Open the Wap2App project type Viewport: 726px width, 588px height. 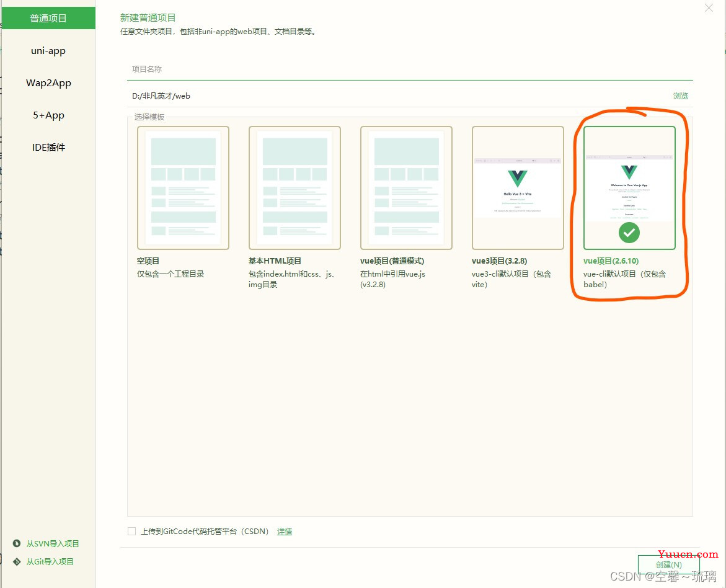pyautogui.click(x=48, y=83)
